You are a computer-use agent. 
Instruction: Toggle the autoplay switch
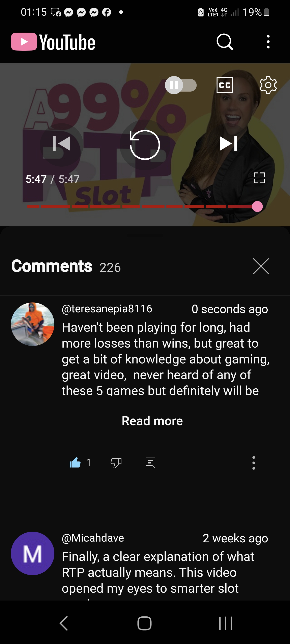181,85
